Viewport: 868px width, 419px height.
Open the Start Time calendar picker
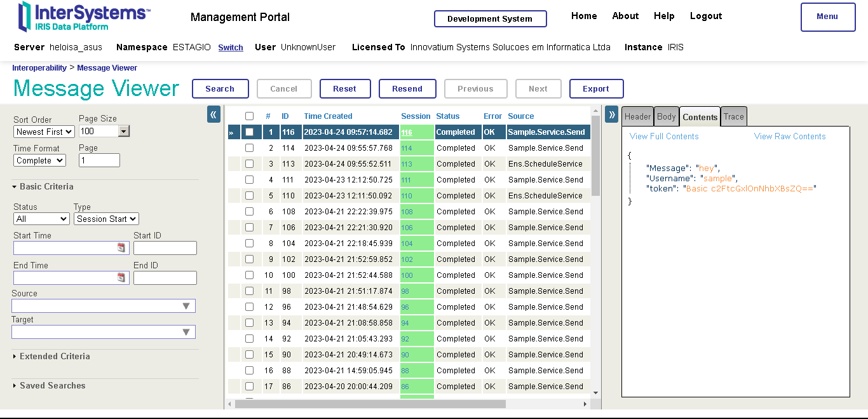[x=121, y=248]
